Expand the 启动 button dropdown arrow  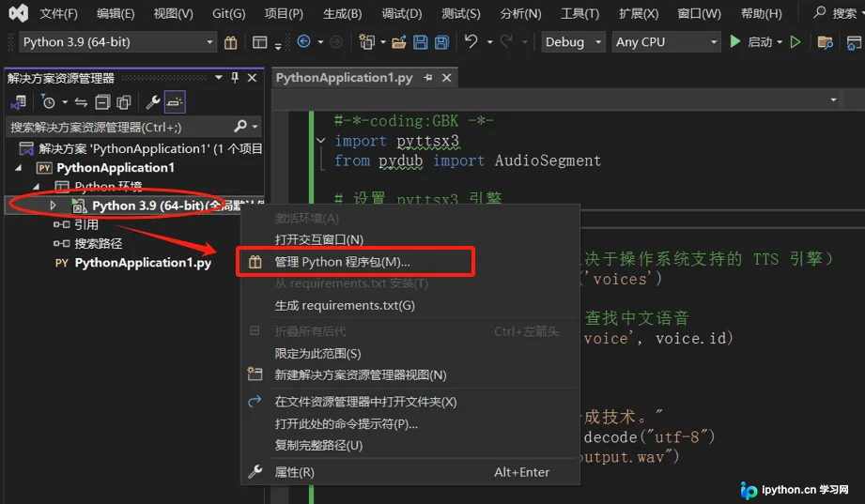point(780,42)
